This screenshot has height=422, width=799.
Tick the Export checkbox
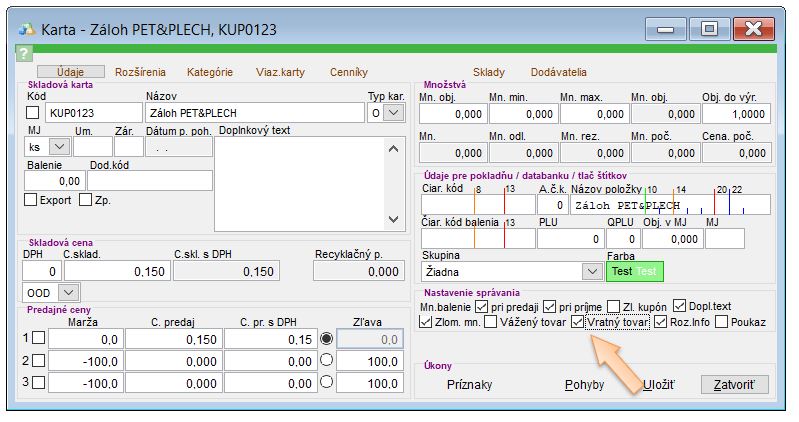(x=31, y=200)
